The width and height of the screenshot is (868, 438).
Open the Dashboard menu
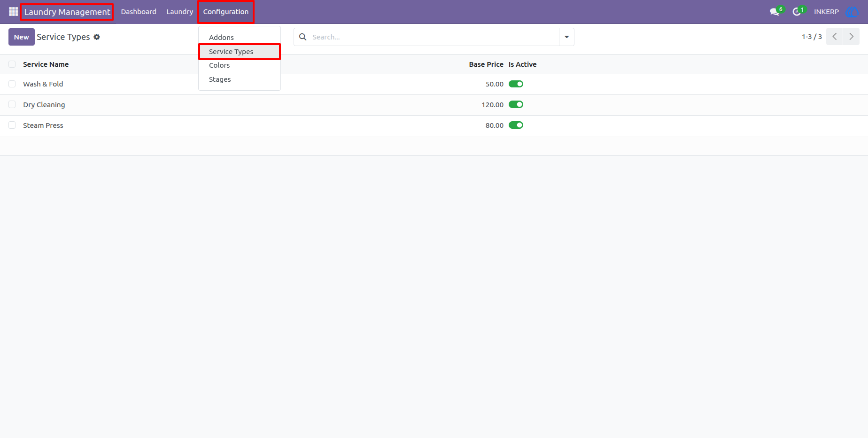click(x=139, y=12)
